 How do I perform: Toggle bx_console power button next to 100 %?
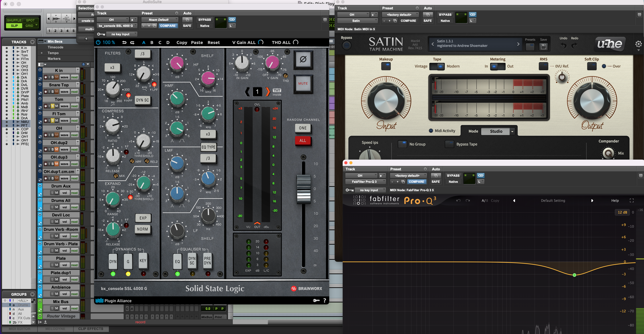point(98,43)
